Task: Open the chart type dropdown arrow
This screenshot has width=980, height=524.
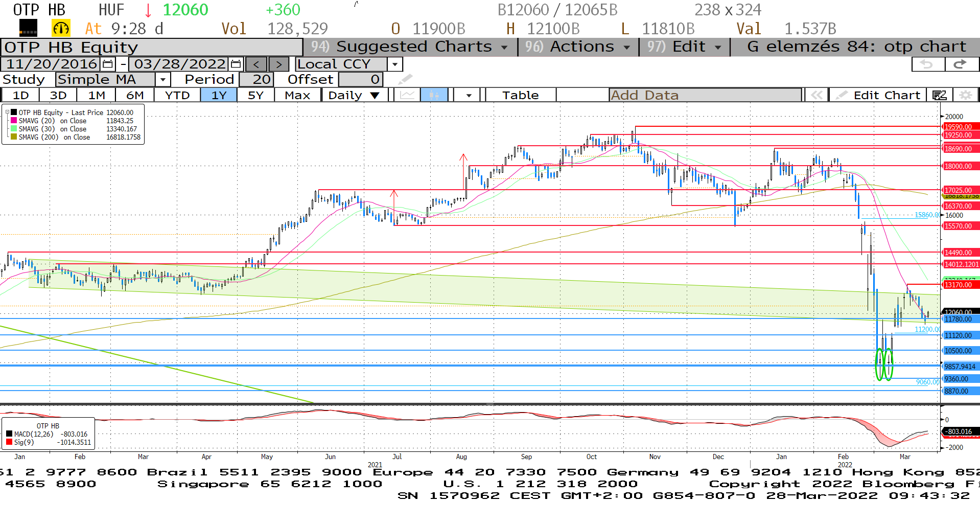Action: (x=469, y=95)
